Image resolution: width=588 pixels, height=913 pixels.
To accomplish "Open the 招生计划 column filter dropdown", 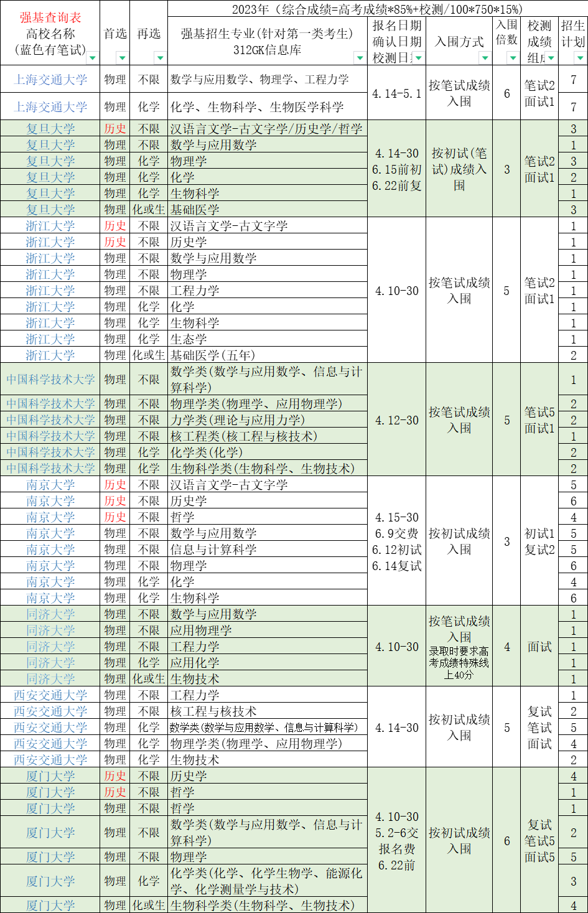I will [580, 58].
